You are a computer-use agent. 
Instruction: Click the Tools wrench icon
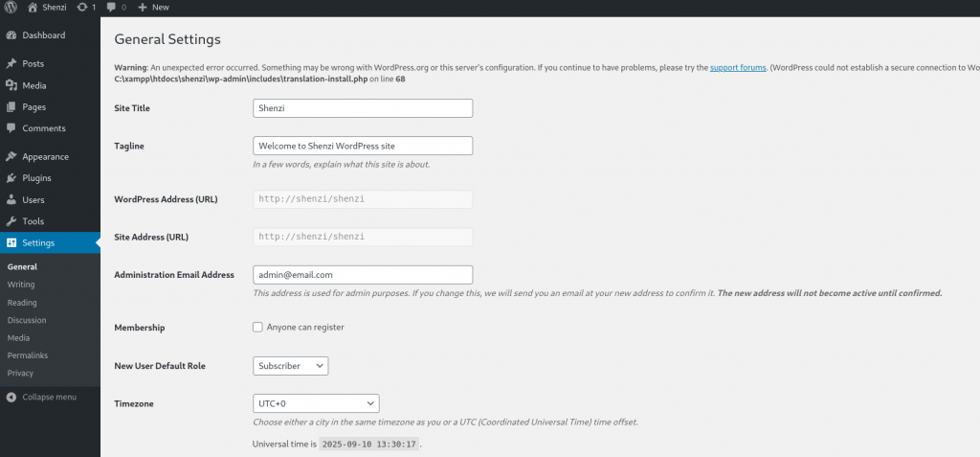[11, 221]
